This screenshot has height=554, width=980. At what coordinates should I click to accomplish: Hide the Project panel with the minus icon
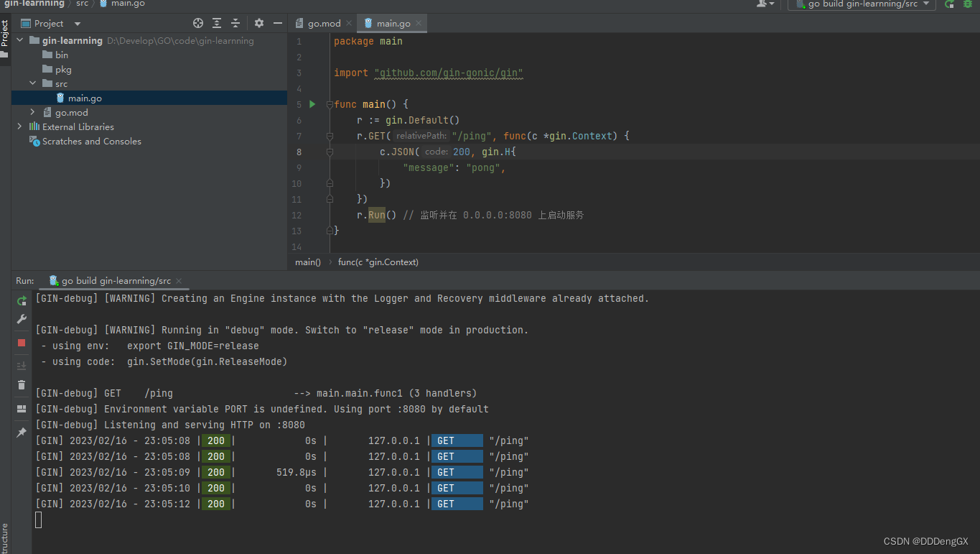[277, 23]
